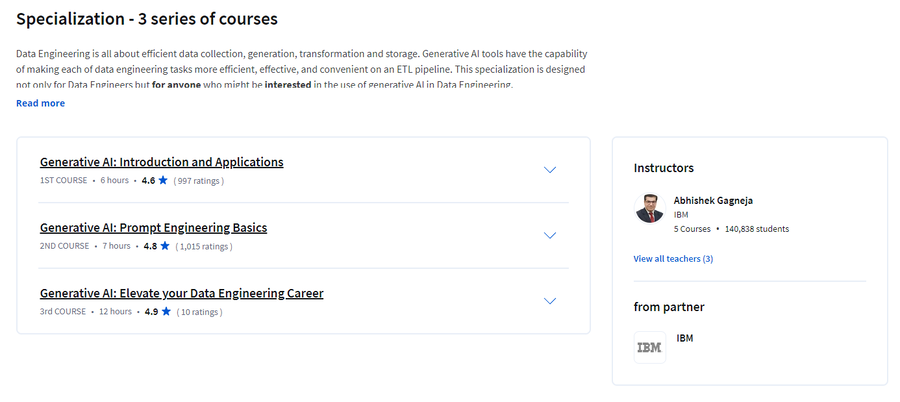Click the star icon beside the 4.6 rating
The image size is (900, 402).
(163, 180)
